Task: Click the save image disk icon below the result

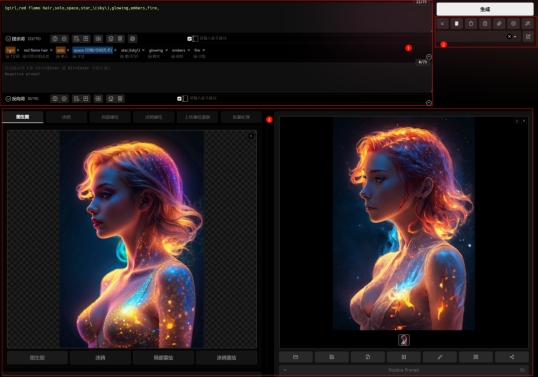Action: click(332, 357)
